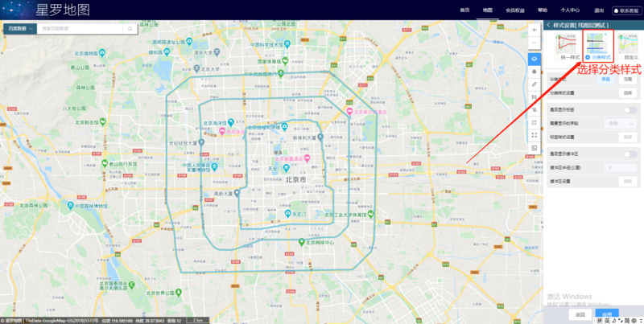Select the 分类样式 radio option
The image size is (644, 324).
click(588, 57)
